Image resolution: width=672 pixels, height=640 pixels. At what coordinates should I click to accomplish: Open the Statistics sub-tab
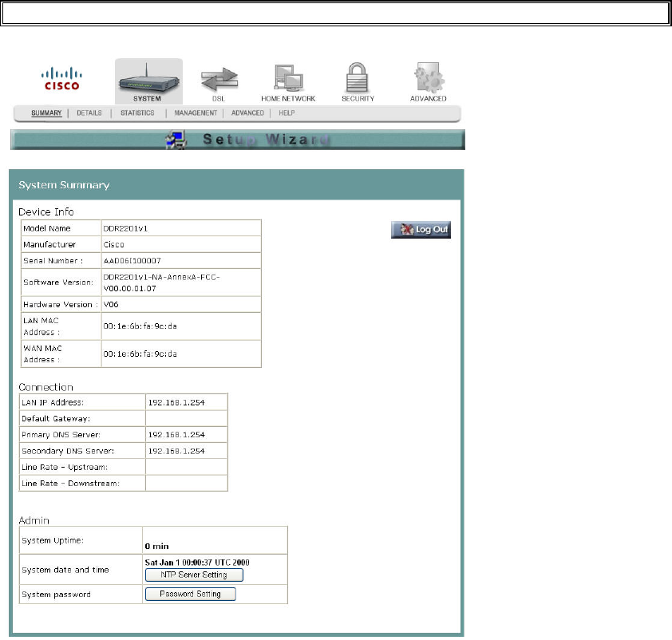(x=137, y=113)
